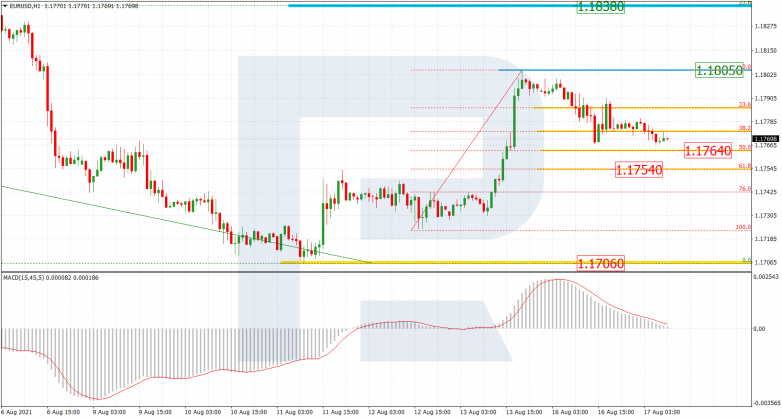
Task: Click the 1.17305 value on price axis
Action: click(x=766, y=215)
